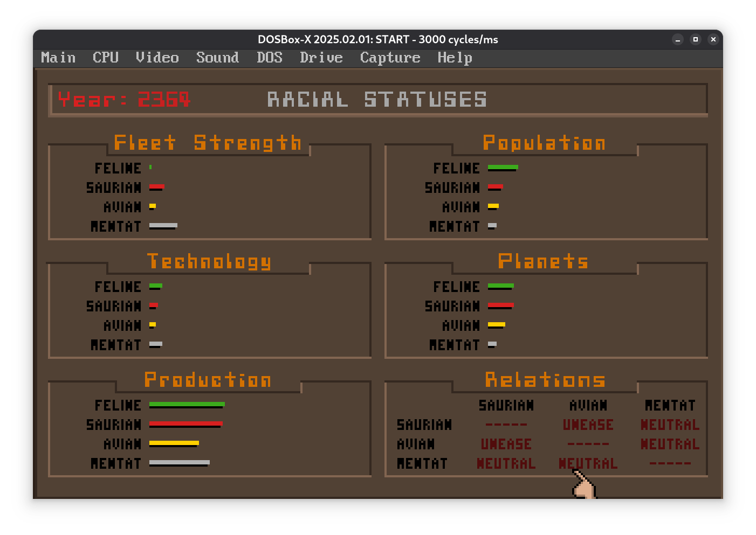The height and width of the screenshot is (535, 756).
Task: Open the DOS menu
Action: 269,58
